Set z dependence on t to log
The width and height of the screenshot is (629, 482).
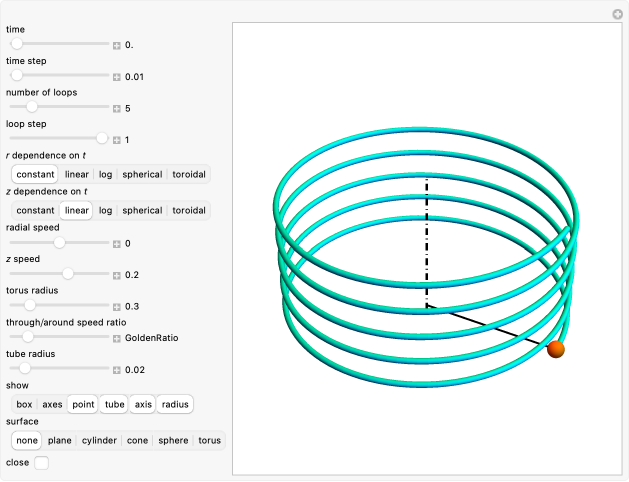click(x=105, y=210)
